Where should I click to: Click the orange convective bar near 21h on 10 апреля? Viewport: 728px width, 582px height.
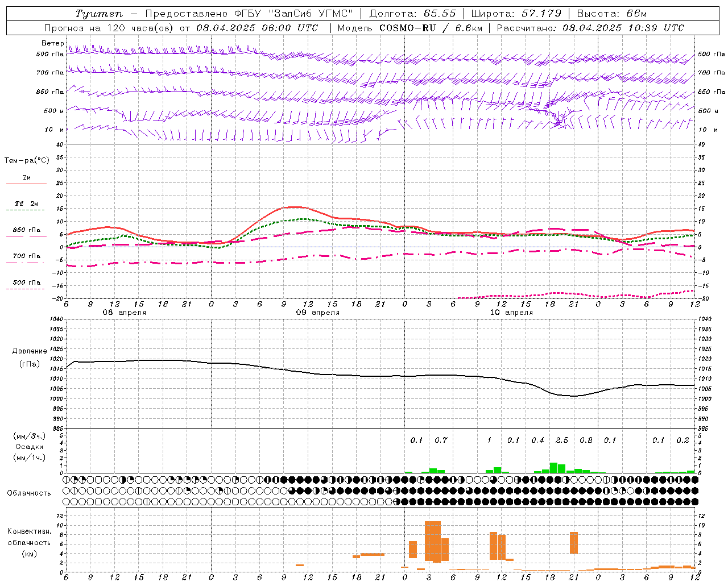pyautogui.click(x=574, y=543)
